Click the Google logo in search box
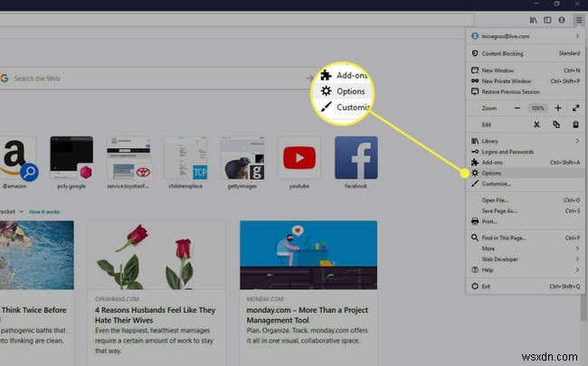 5,79
